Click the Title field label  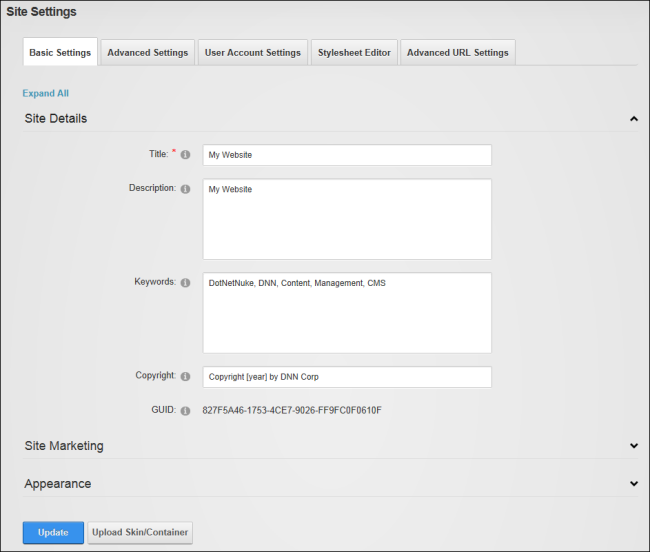point(159,154)
